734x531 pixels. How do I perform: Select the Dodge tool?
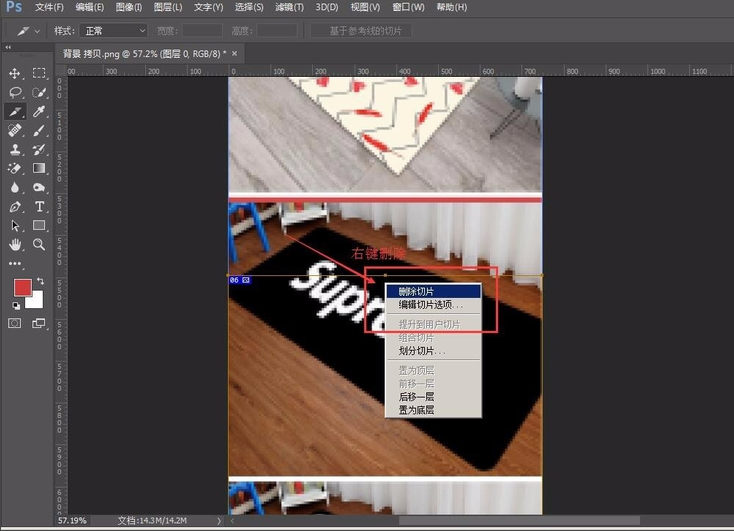tap(39, 188)
